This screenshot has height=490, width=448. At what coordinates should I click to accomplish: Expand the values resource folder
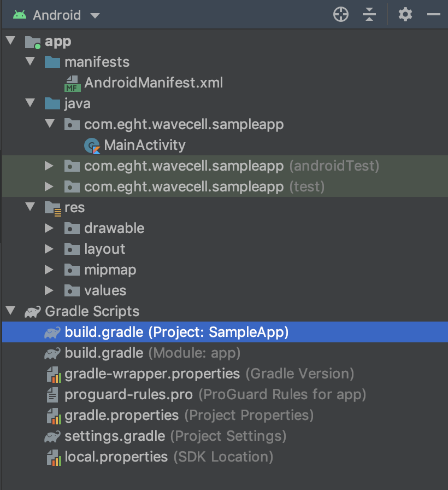(50, 290)
